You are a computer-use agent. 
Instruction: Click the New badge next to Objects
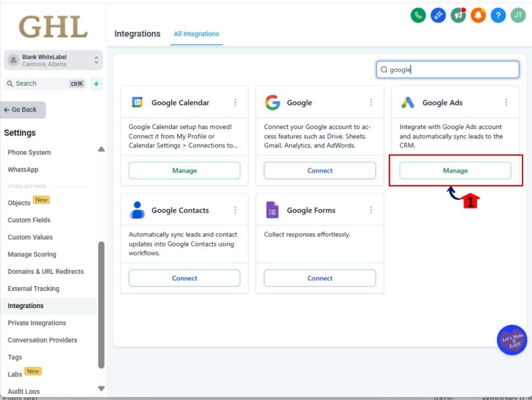point(42,200)
